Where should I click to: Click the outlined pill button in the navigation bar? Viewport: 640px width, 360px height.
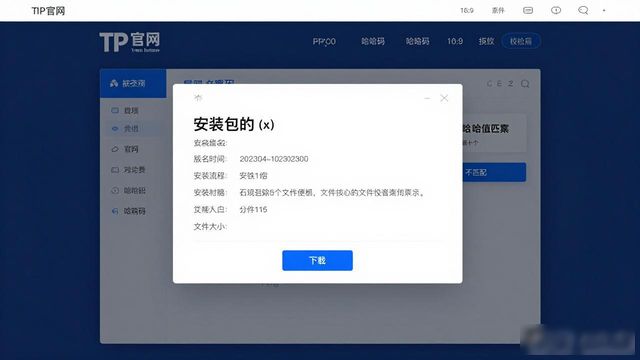point(521,41)
